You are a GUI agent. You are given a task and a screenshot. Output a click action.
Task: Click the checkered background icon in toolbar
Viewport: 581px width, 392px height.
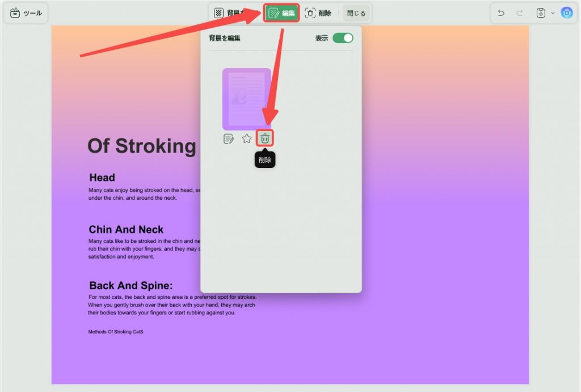(x=218, y=13)
